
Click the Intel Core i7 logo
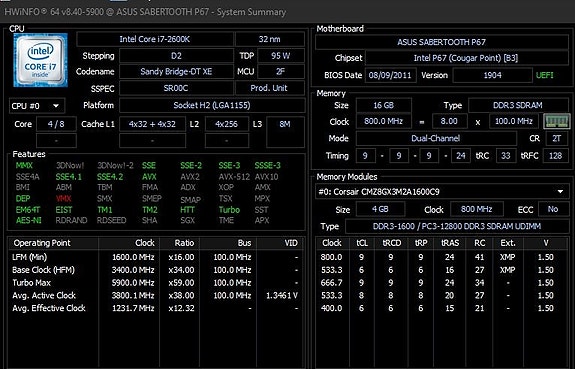pos(40,60)
